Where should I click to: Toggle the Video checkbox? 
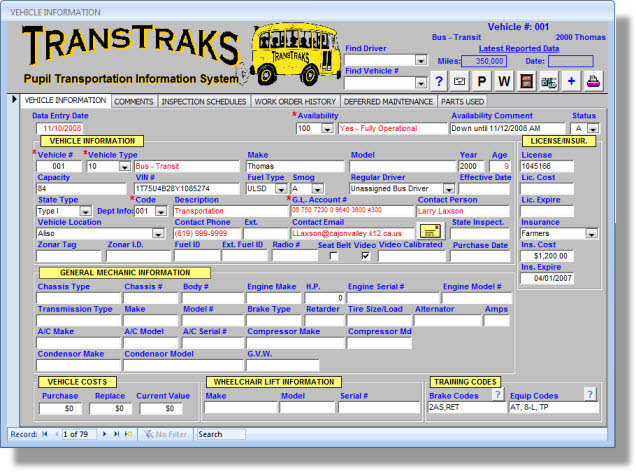point(366,256)
